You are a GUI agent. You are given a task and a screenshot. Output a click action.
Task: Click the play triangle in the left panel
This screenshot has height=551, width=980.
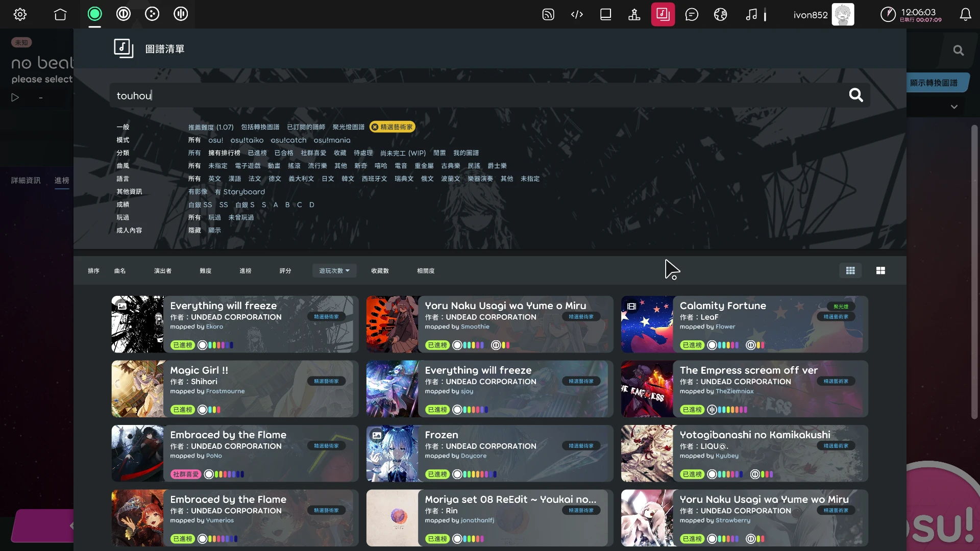[x=15, y=97]
